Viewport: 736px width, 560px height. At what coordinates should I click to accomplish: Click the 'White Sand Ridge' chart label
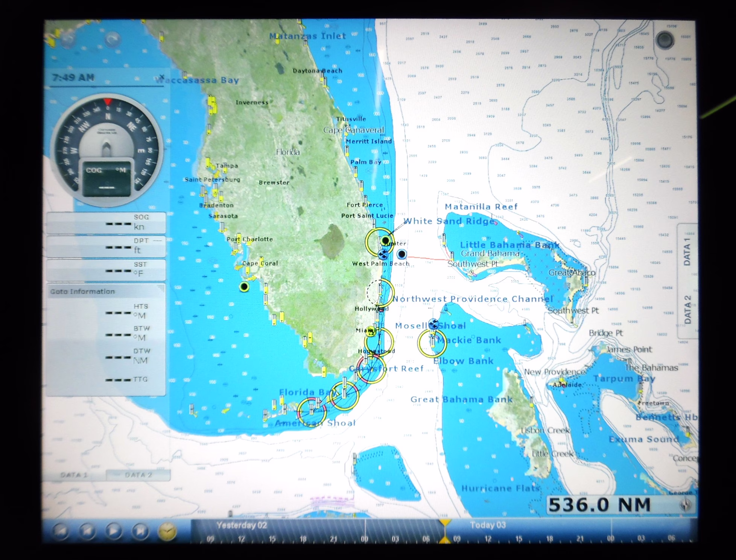click(x=449, y=221)
